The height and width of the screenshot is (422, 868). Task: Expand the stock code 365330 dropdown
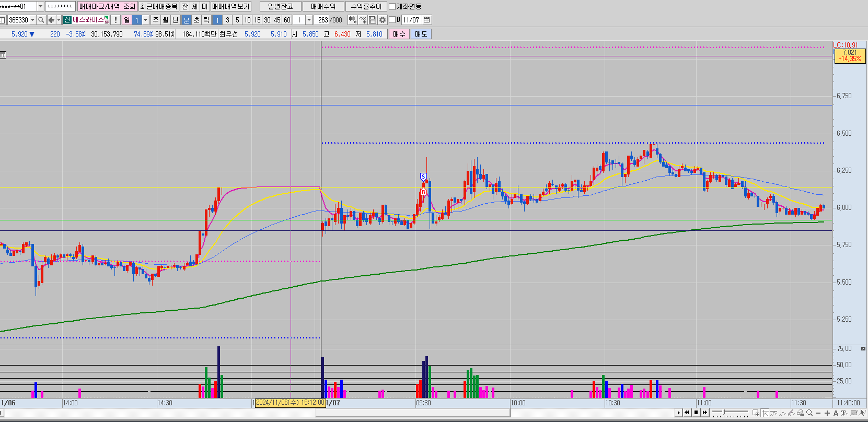(x=33, y=20)
